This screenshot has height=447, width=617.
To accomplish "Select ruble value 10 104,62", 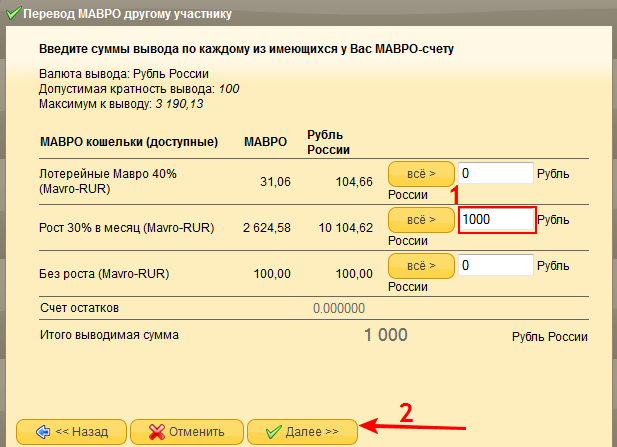I will [x=345, y=227].
